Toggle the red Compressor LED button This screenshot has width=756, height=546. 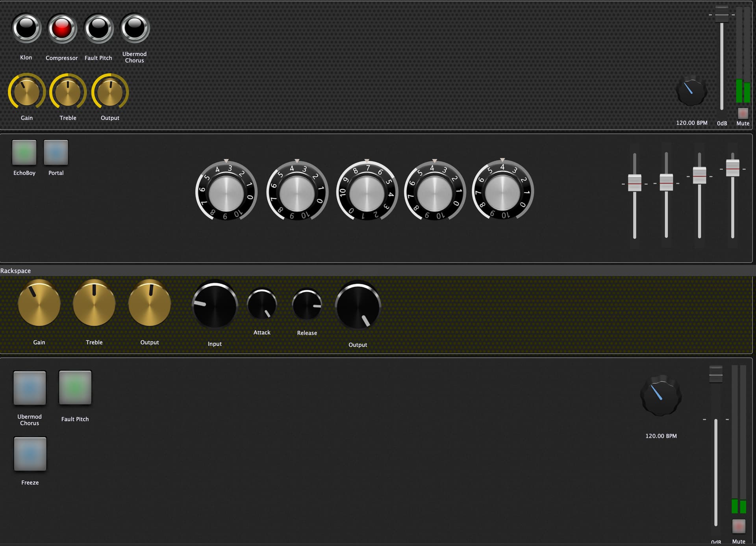pos(62,28)
